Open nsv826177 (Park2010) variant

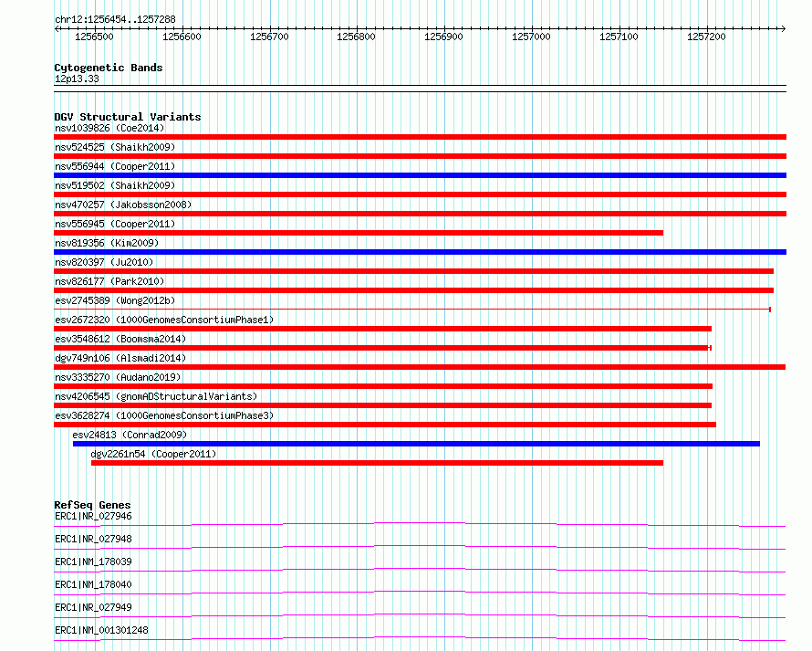pyautogui.click(x=109, y=281)
